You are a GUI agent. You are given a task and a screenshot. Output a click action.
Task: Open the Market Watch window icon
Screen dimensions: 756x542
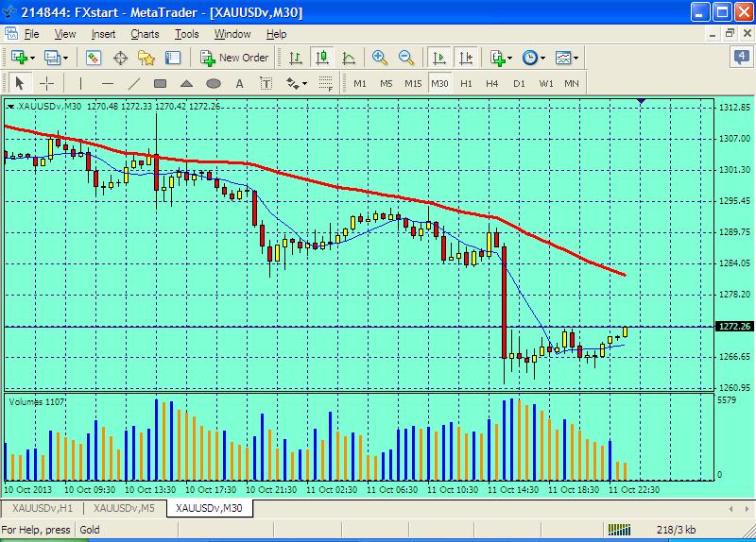(94, 58)
